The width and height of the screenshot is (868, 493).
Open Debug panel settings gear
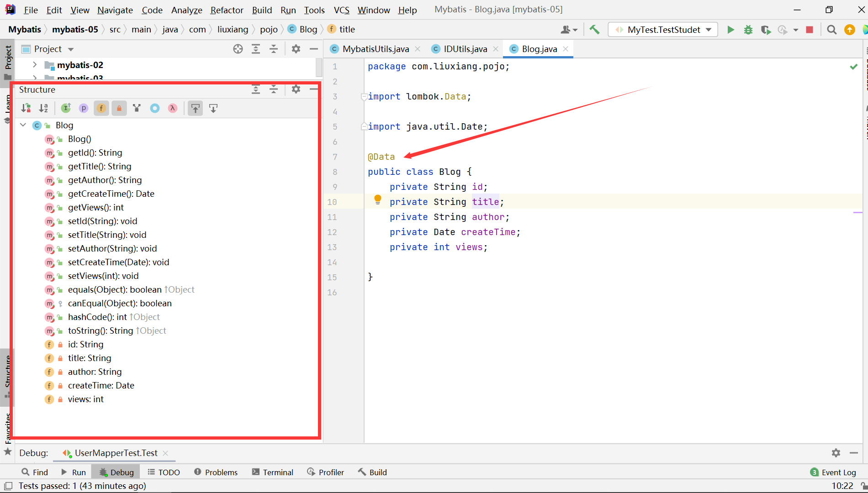[836, 453]
